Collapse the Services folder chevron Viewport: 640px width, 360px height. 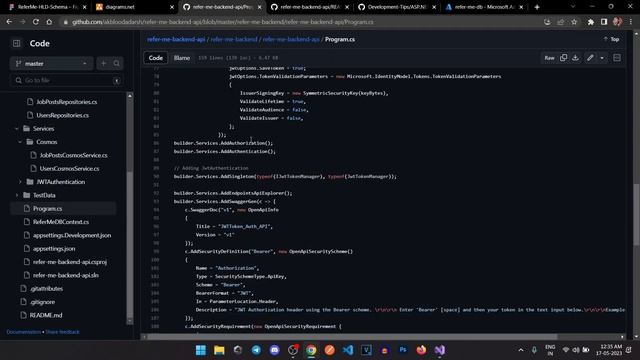point(16,129)
